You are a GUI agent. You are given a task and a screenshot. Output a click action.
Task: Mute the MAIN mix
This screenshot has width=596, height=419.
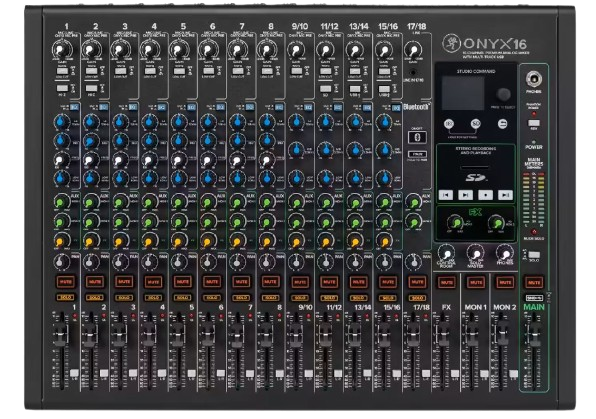pos(534,282)
